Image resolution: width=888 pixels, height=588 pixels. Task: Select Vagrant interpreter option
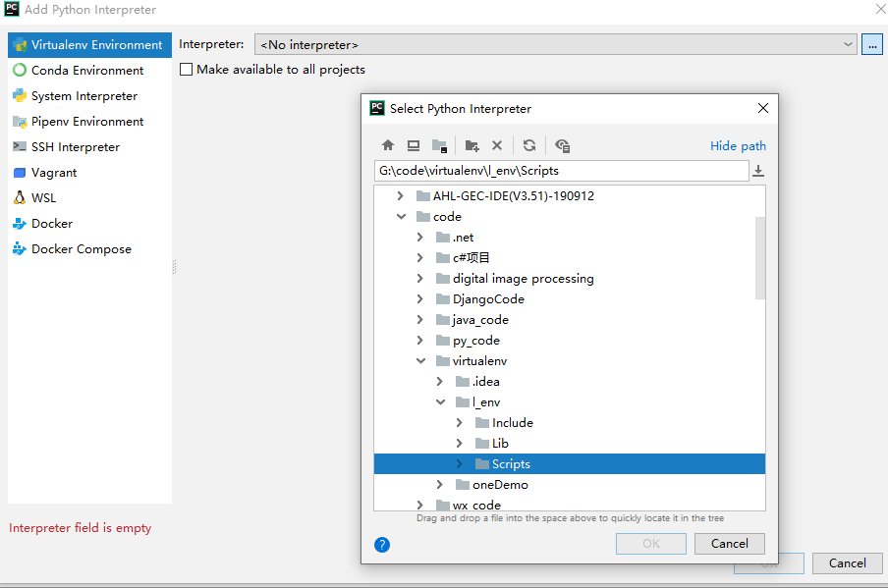[x=89, y=172]
